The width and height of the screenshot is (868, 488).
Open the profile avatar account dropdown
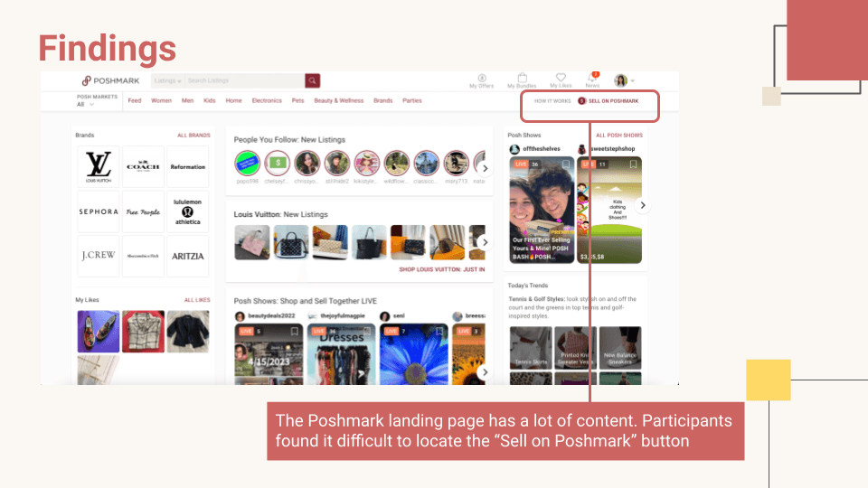624,80
